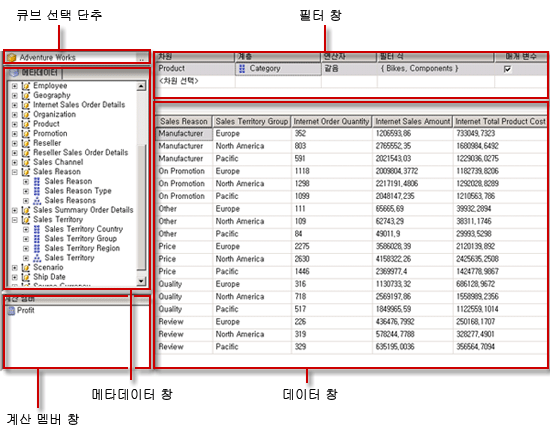Click Sales Territory Group attribute icon

point(37,239)
